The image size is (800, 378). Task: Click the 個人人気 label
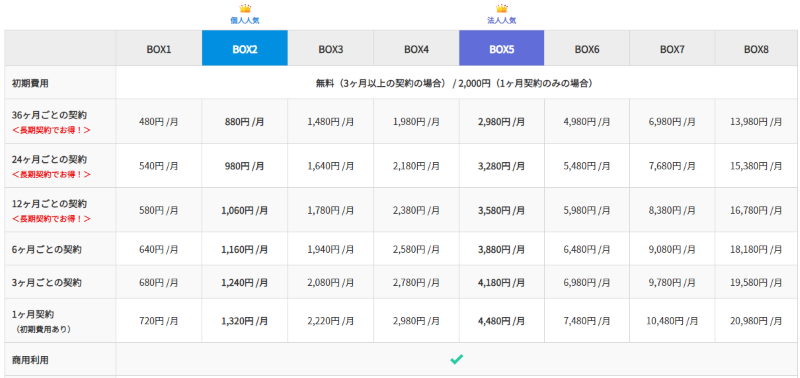[245, 21]
